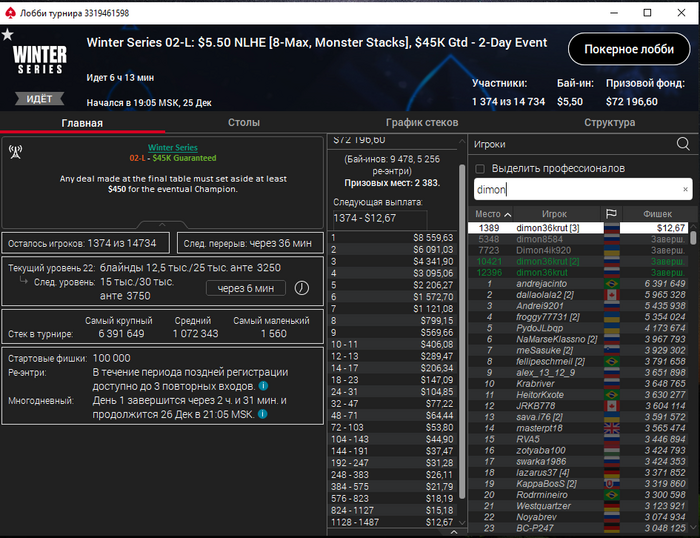Click the player search magnifier icon
700x538 pixels.
[x=683, y=144]
